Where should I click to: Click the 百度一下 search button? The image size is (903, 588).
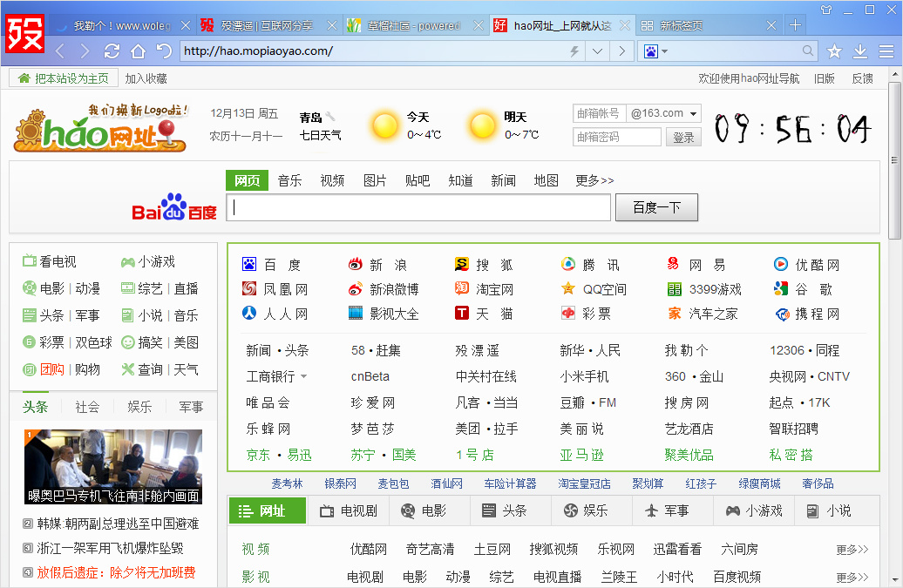[x=656, y=207]
